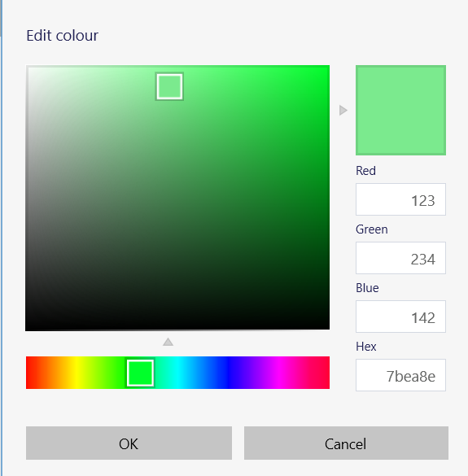Choose saturated green at colour field's top-right corner
The image size is (468, 476).
[x=327, y=68]
